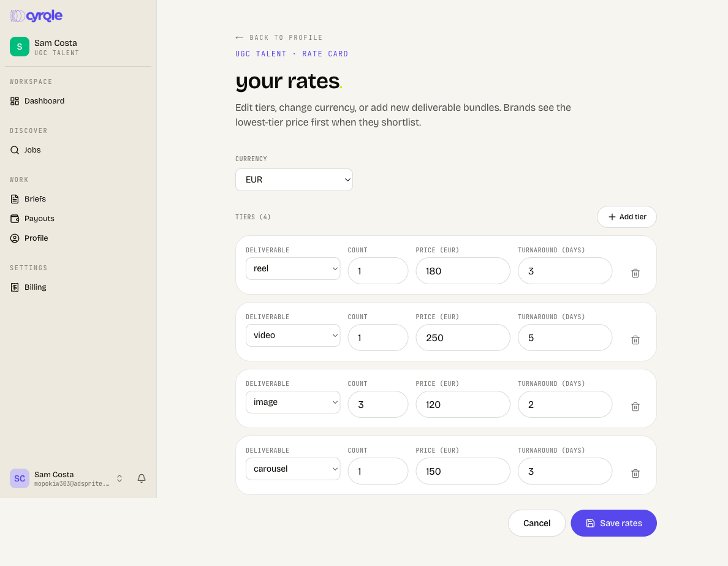Screen dimensions: 728x566
Task: Click the SC avatar at the sidebar bottom
Action: click(x=20, y=478)
